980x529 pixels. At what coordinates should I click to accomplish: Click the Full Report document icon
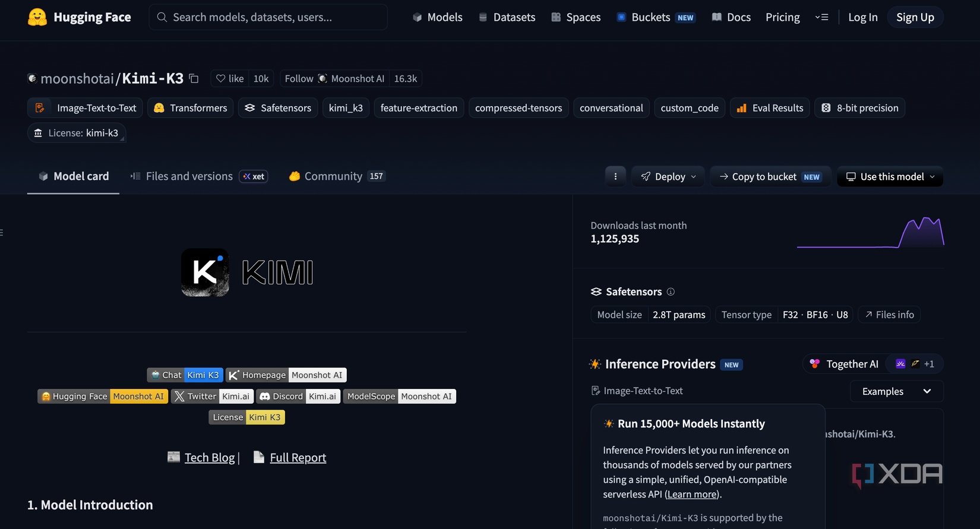click(258, 457)
